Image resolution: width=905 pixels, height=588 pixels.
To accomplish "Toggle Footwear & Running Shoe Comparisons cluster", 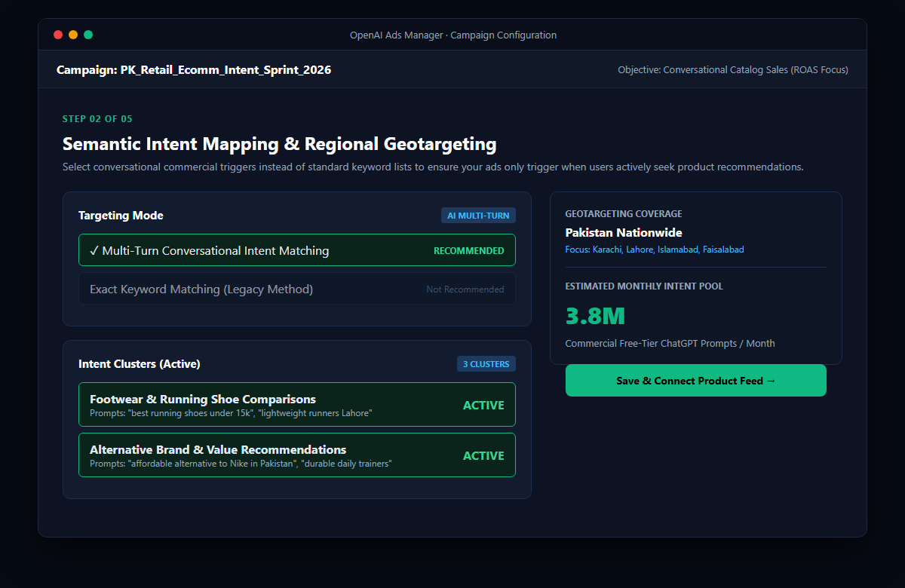I will [x=296, y=405].
